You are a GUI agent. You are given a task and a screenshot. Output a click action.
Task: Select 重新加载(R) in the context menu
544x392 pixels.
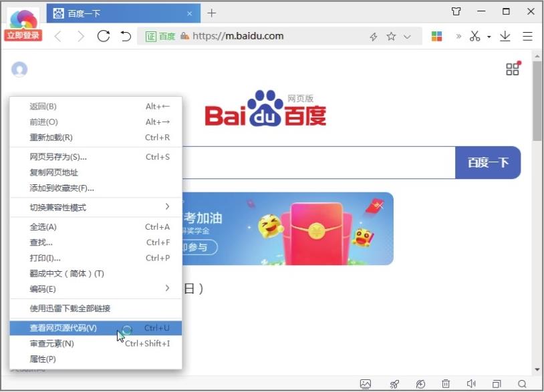[96, 138]
